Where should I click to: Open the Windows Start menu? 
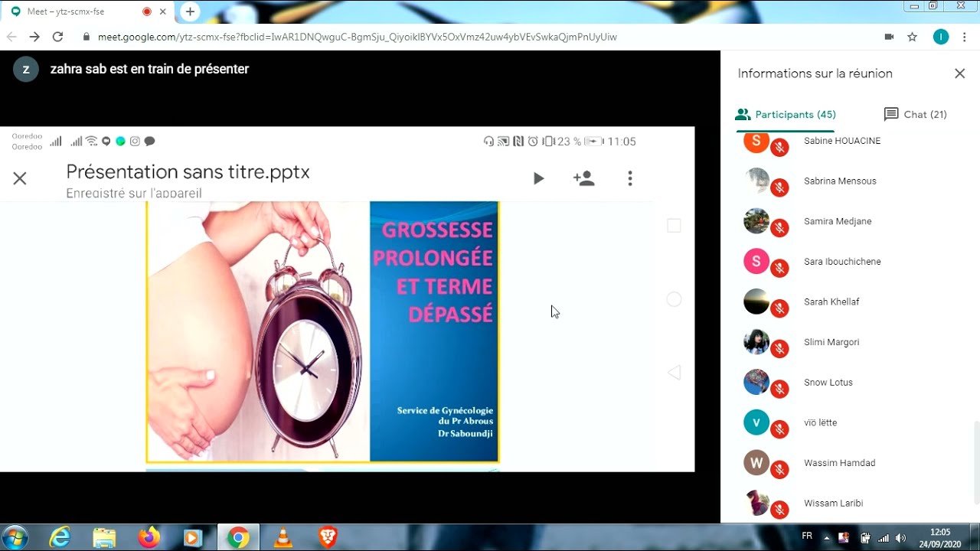click(15, 537)
